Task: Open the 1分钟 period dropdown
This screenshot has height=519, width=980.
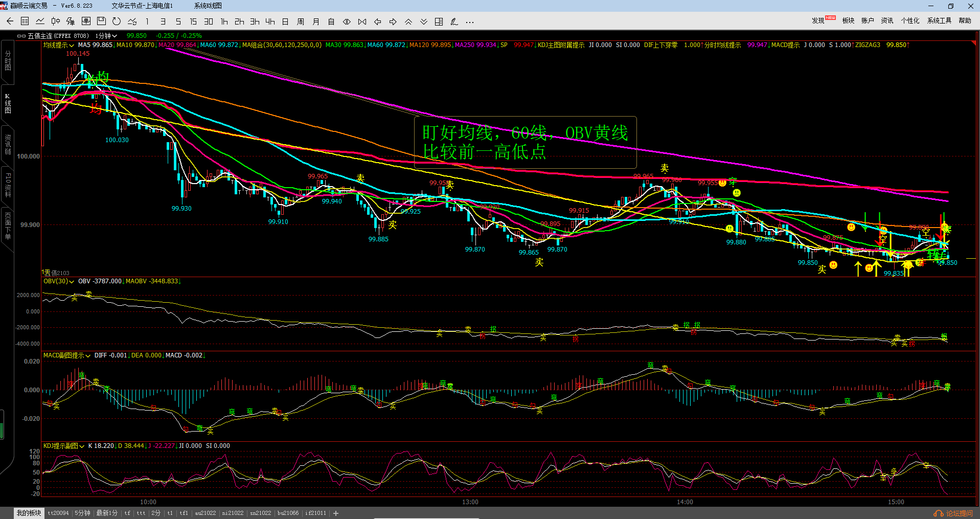Action: pos(106,36)
